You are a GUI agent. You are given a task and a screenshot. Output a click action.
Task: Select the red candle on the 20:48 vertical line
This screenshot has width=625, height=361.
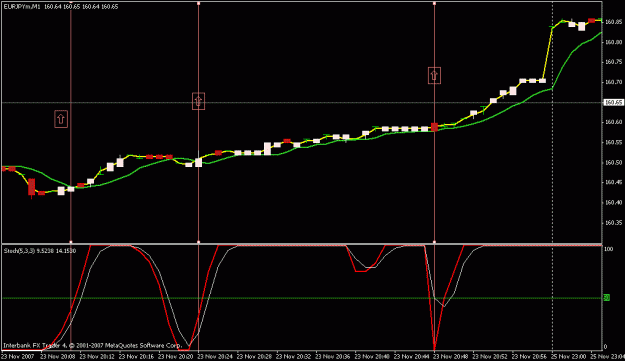pyautogui.click(x=434, y=127)
